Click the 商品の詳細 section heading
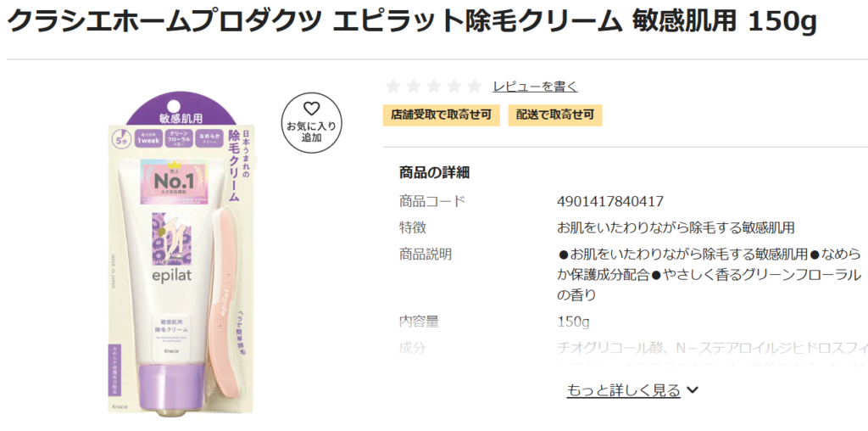This screenshot has height=431, width=868. tap(434, 173)
